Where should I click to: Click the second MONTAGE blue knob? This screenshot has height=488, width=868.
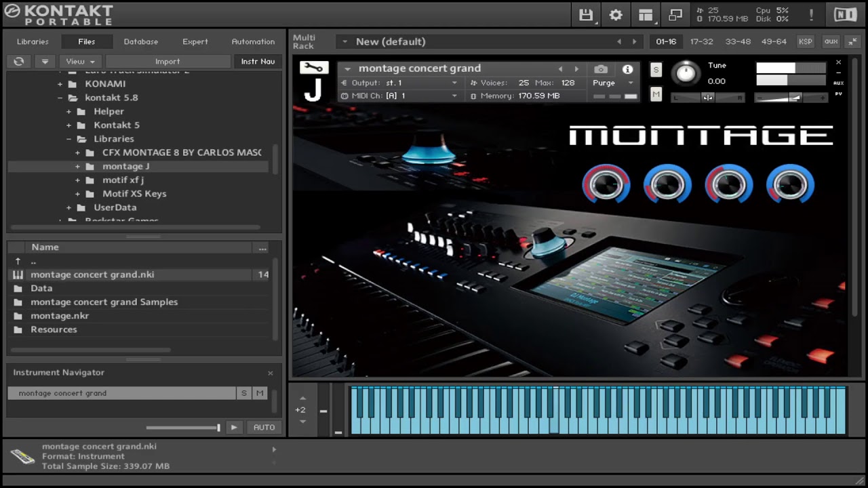[667, 184]
